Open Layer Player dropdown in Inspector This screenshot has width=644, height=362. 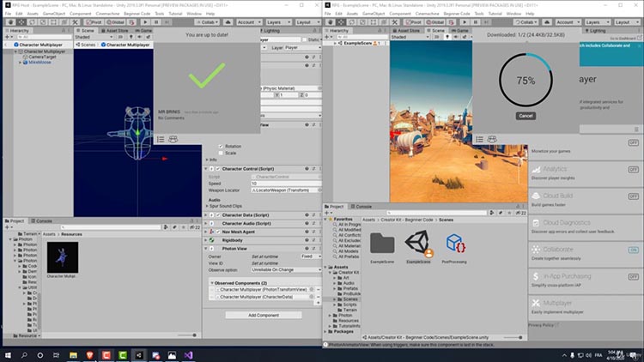pyautogui.click(x=303, y=48)
